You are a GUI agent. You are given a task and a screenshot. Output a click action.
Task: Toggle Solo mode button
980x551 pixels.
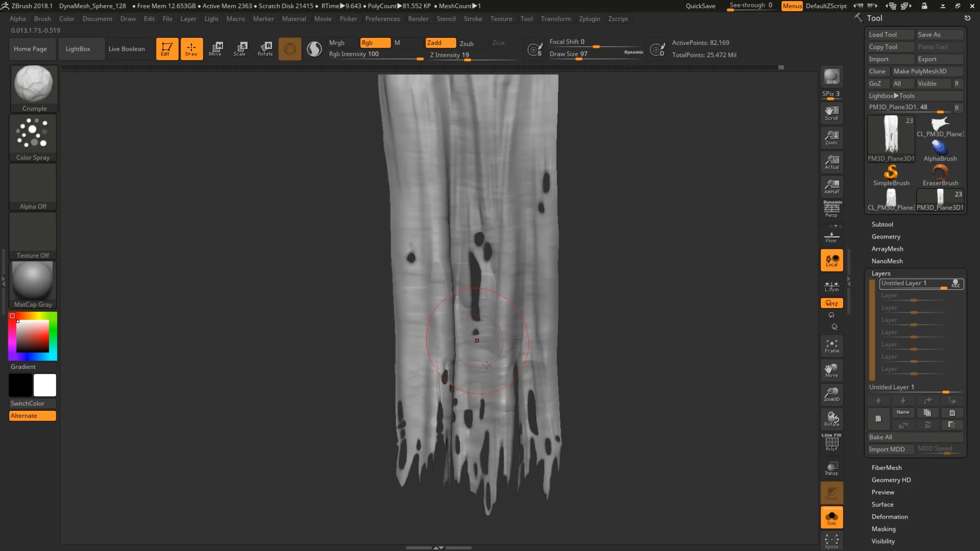point(832,518)
